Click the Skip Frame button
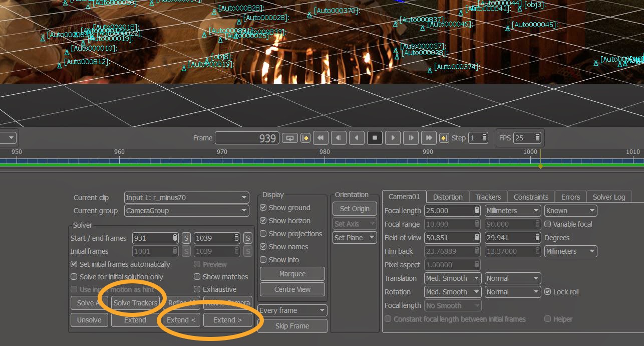The height and width of the screenshot is (346, 644). 292,326
